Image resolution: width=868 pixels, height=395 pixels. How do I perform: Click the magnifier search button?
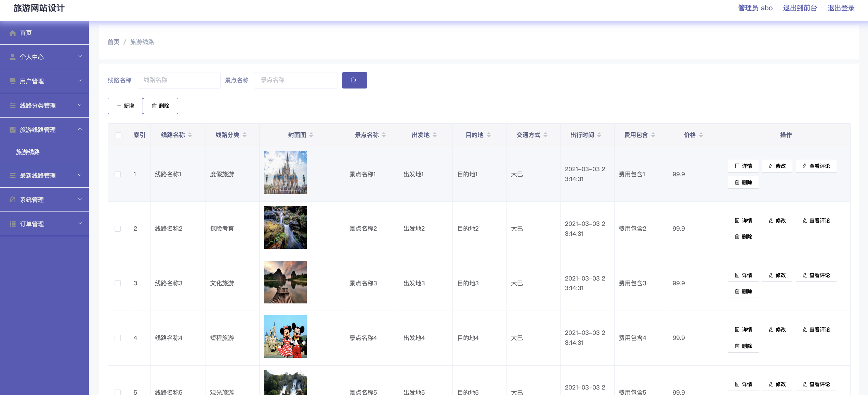(x=354, y=80)
